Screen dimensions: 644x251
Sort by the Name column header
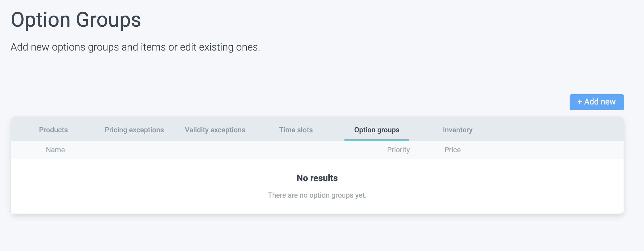coord(55,150)
